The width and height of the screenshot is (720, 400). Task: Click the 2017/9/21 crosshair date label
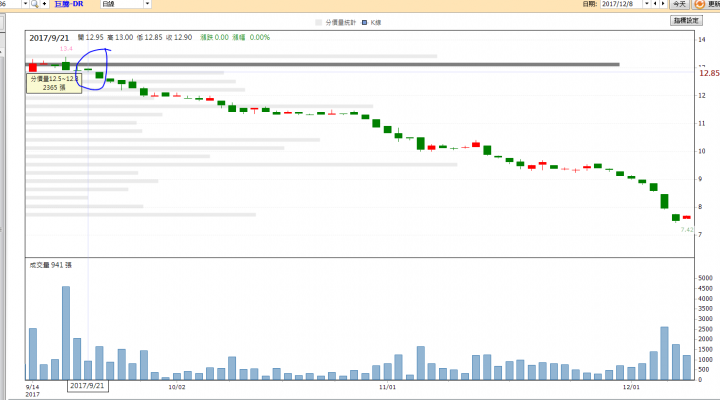(x=88, y=386)
